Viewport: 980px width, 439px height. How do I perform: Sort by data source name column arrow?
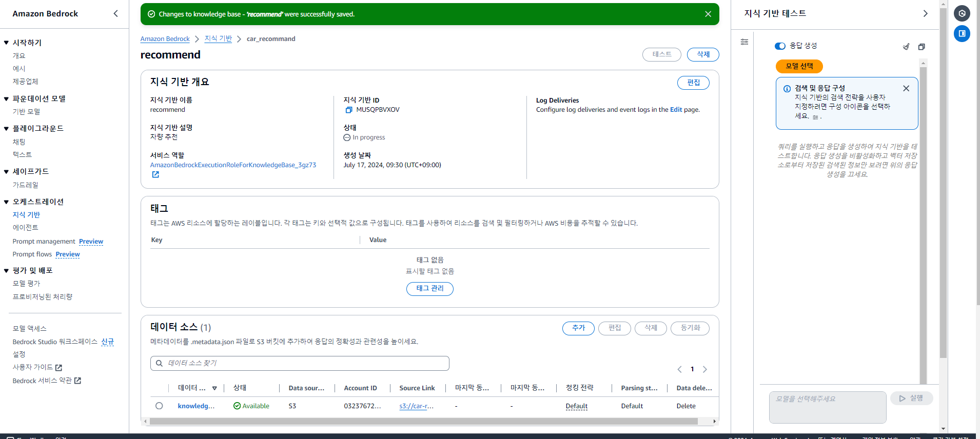click(x=214, y=388)
